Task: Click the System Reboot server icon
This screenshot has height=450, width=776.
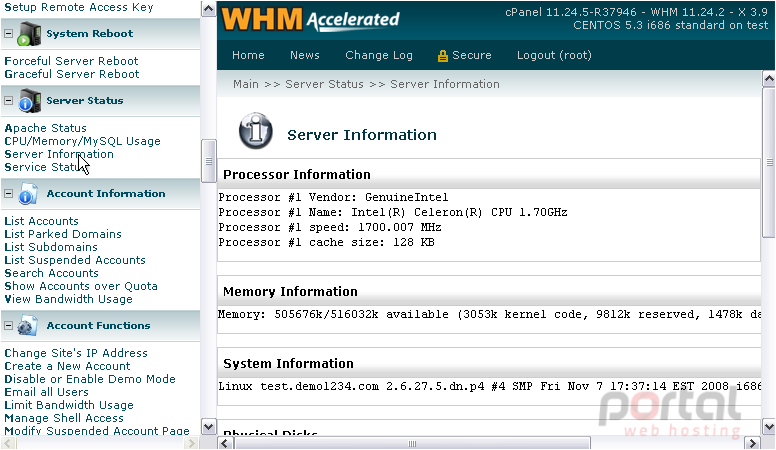Action: [28, 34]
